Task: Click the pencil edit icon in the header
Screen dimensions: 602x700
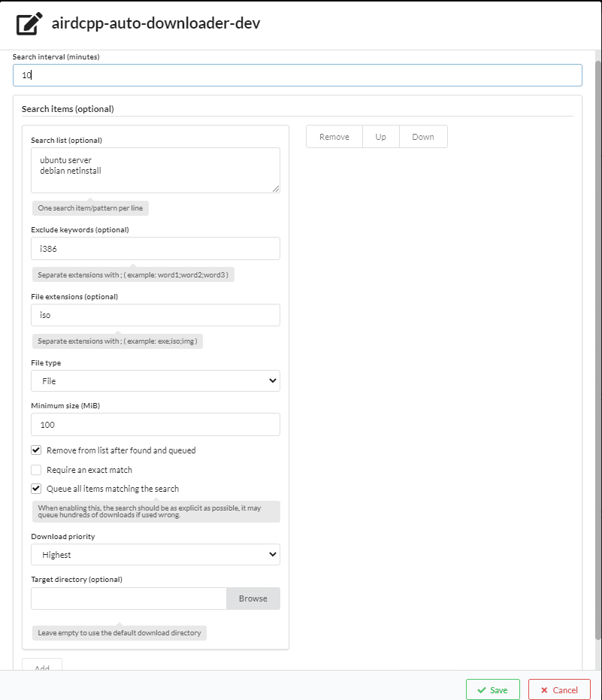Action: (x=28, y=23)
